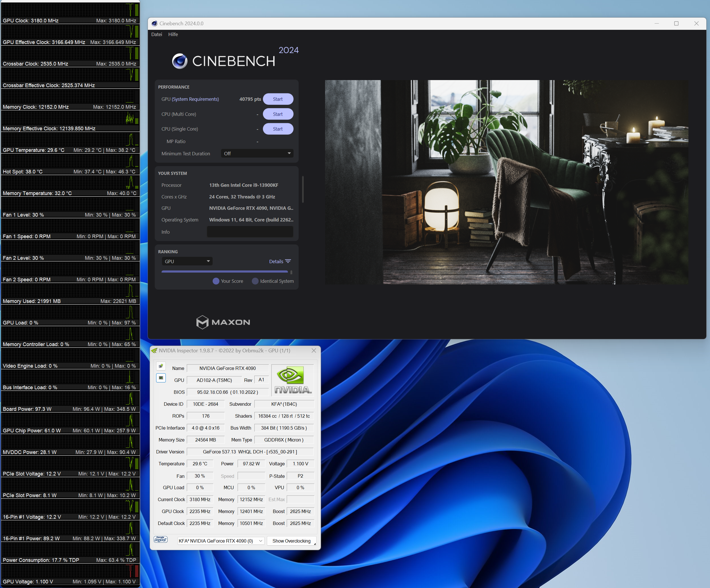
Task: Open the KFA² GeForce RTX 4090 GPU selector
Action: click(x=221, y=541)
